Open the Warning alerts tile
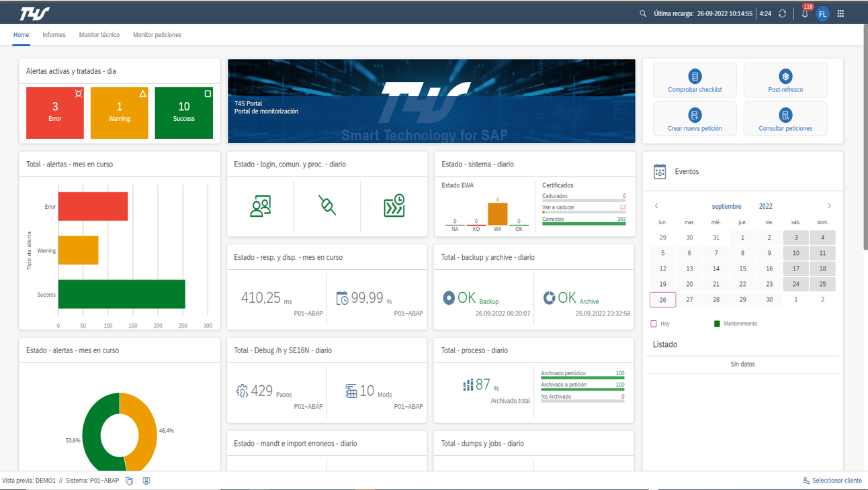Viewport: 868px width, 490px height. [x=120, y=113]
